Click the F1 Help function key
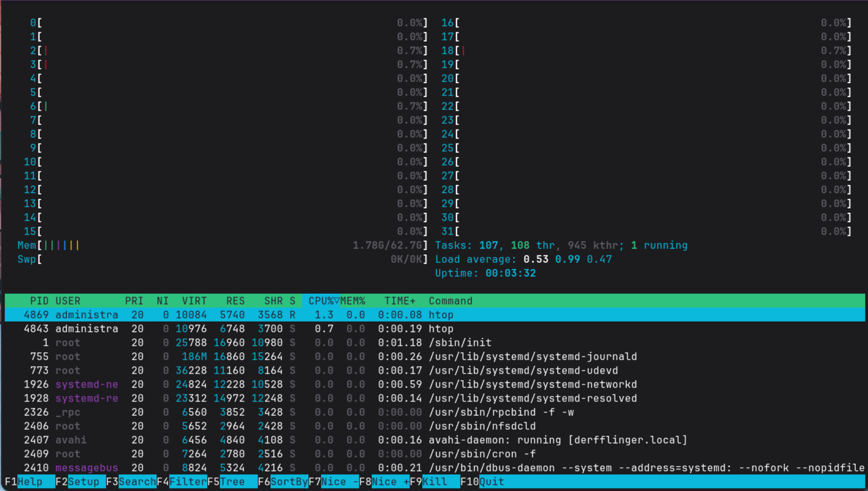This screenshot has height=491, width=868. point(29,481)
